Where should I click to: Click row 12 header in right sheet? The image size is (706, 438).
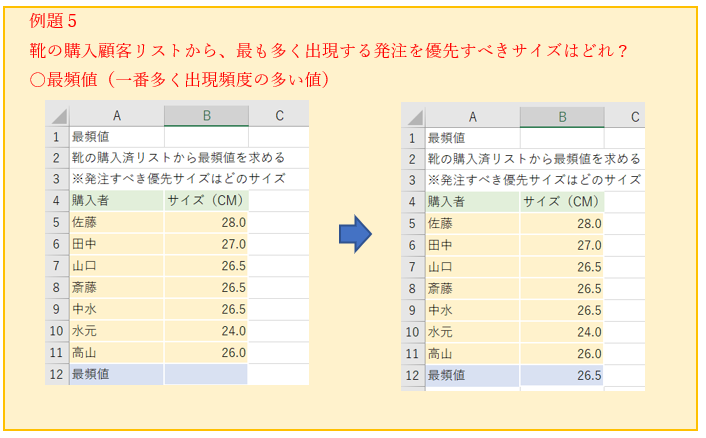(x=412, y=375)
